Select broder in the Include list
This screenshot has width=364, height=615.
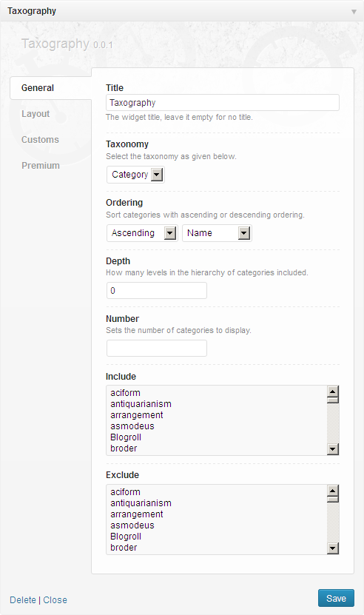124,448
